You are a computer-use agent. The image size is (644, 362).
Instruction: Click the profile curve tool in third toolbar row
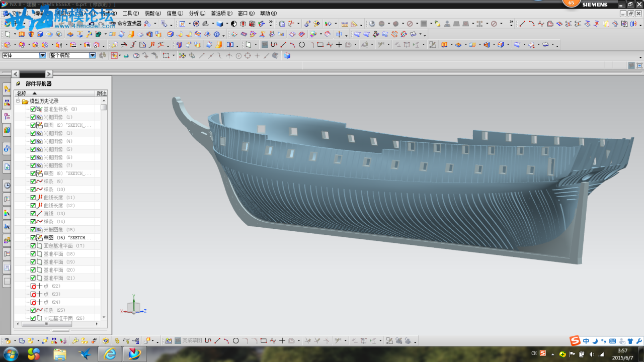(x=274, y=45)
